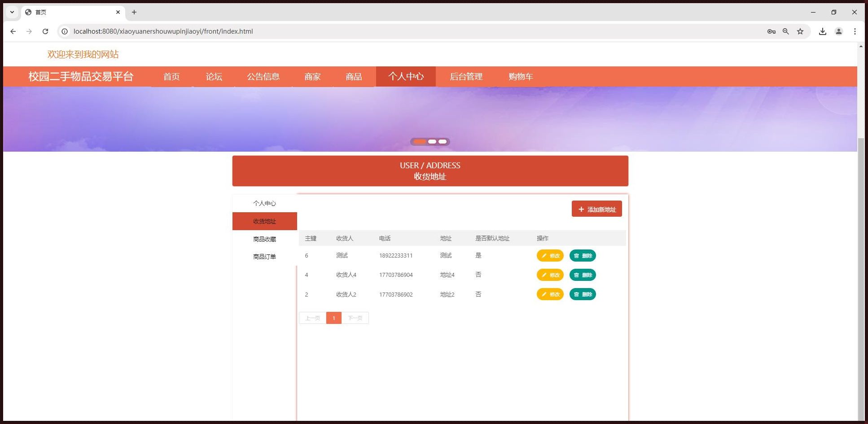Click the page 1 pagination button

(333, 318)
